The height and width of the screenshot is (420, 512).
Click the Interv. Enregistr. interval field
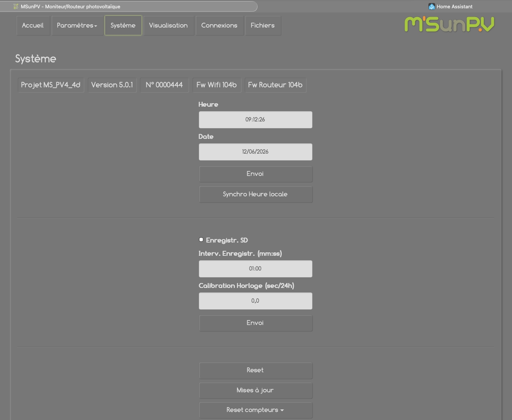tap(256, 269)
